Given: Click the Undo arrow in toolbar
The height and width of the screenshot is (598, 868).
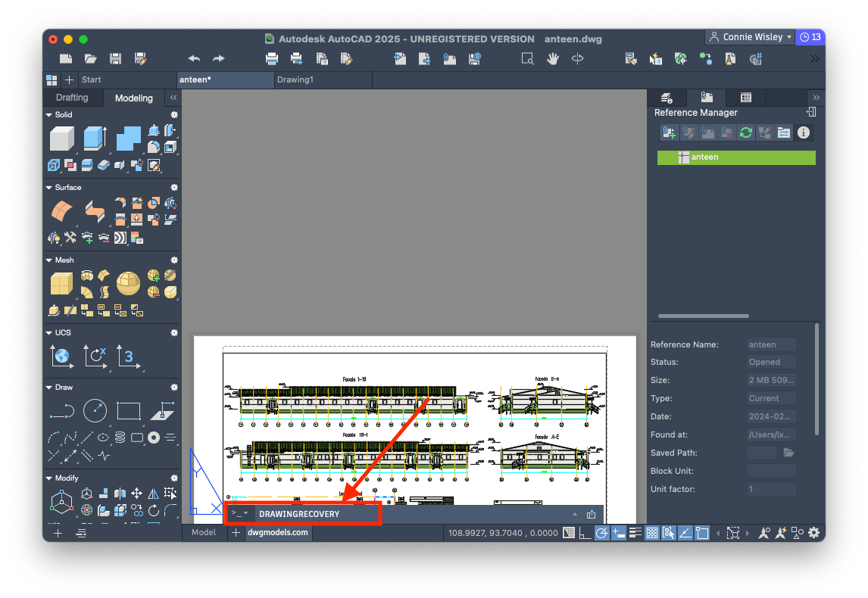Looking at the screenshot, I should (194, 58).
